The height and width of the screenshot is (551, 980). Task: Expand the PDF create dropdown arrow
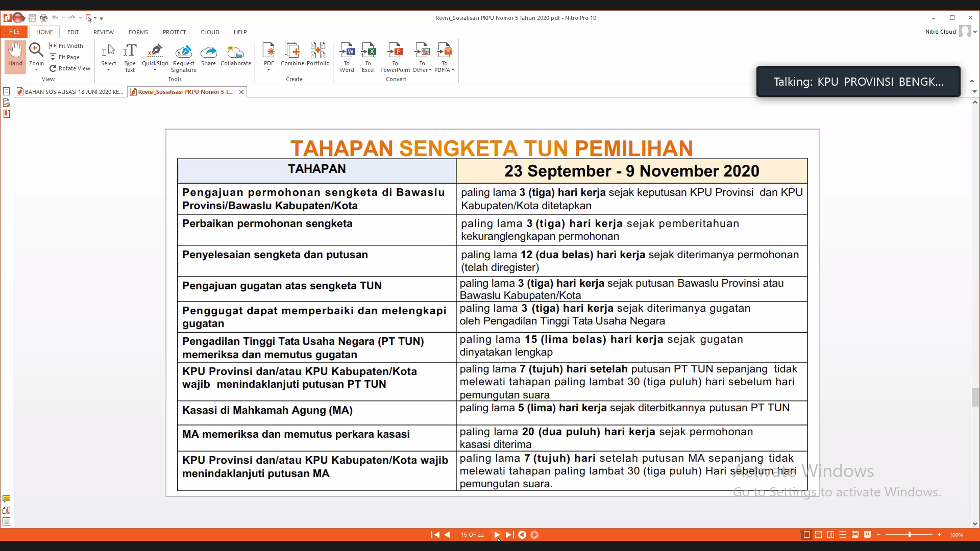point(268,70)
